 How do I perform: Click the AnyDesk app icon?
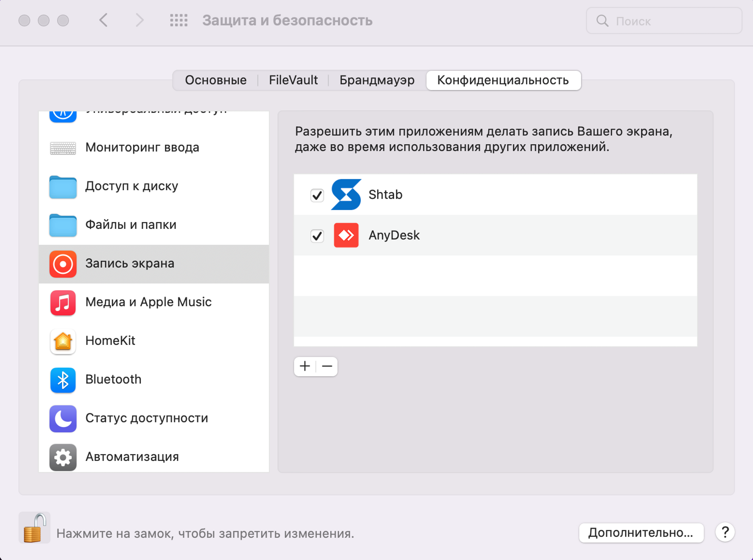click(x=346, y=235)
